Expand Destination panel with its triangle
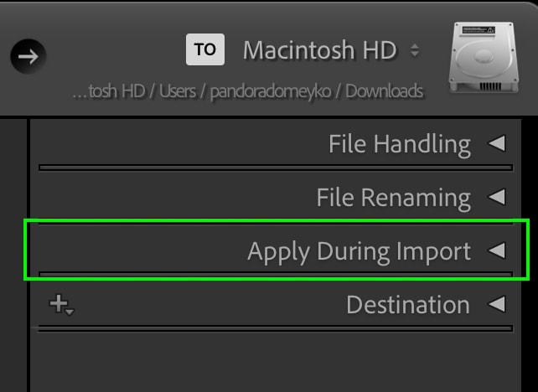The width and height of the screenshot is (538, 392). coord(497,304)
